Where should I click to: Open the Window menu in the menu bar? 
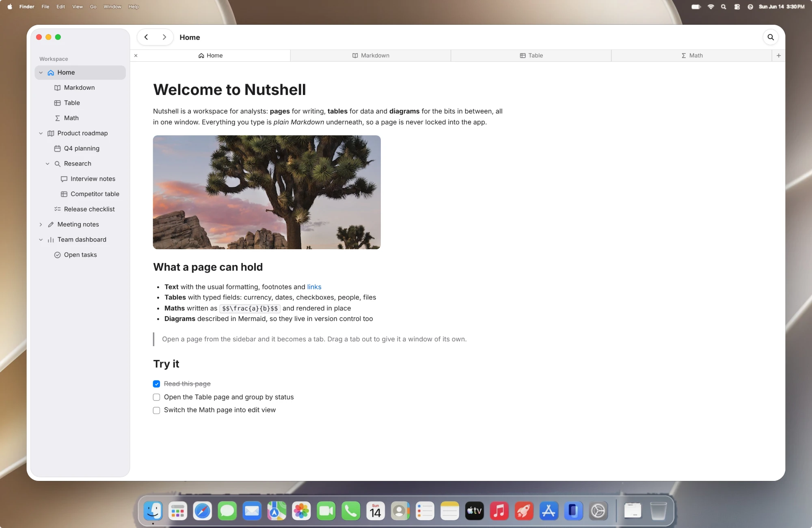(112, 6)
